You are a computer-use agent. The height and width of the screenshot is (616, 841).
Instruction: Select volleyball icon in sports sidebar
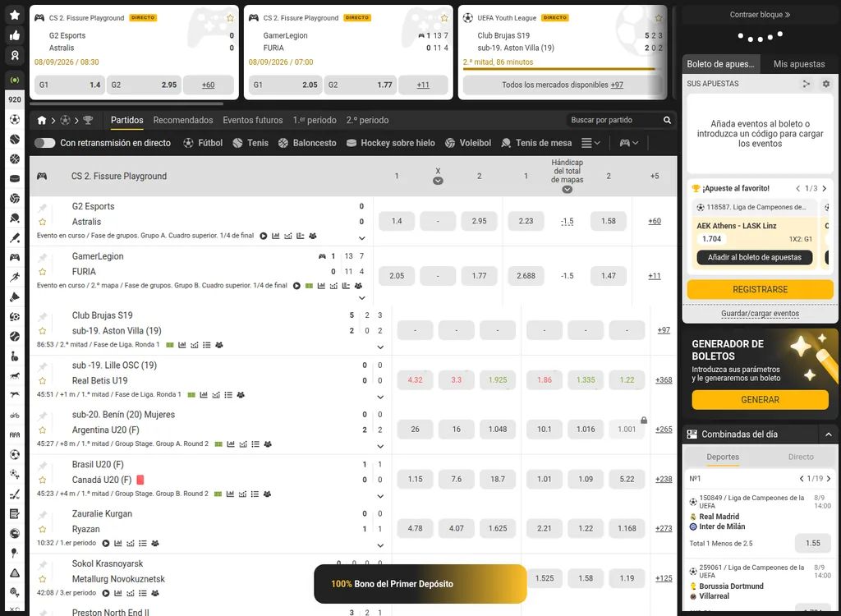[15, 198]
